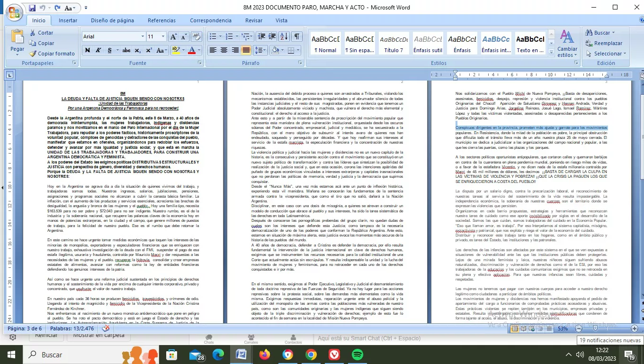Image resolution: width=644 pixels, height=364 pixels.
Task: Open Spotify from Windows taskbar
Action: pyautogui.click(x=358, y=355)
